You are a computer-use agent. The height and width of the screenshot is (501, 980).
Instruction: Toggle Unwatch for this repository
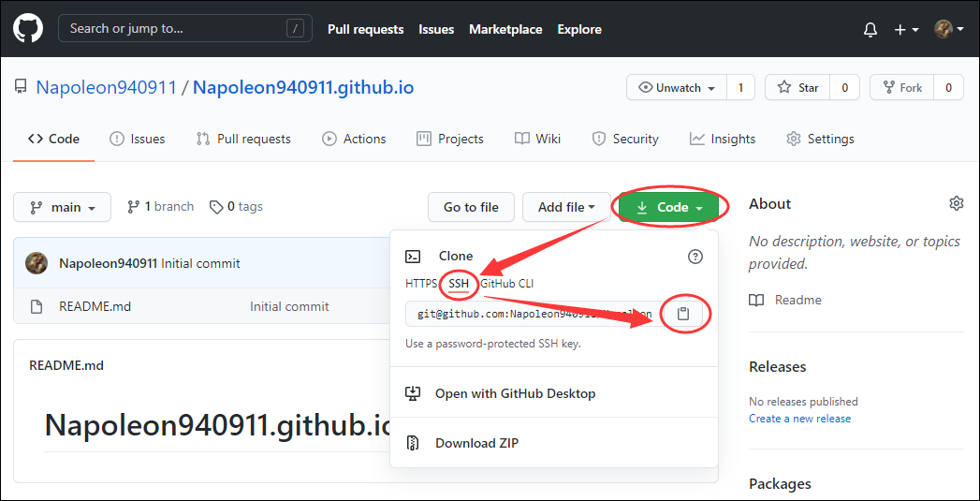coord(677,88)
